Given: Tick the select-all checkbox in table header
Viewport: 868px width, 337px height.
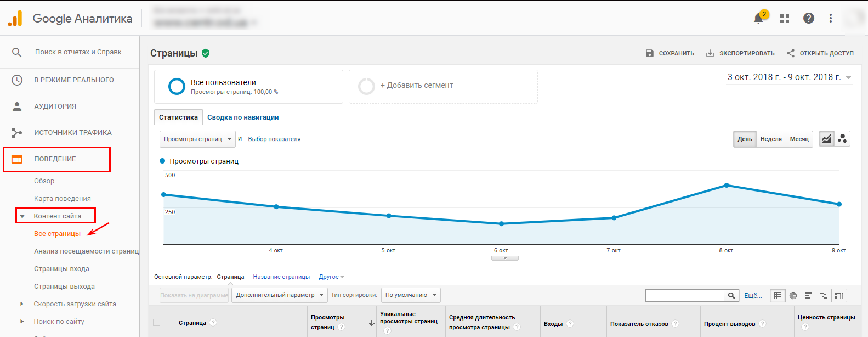Looking at the screenshot, I should (x=156, y=323).
